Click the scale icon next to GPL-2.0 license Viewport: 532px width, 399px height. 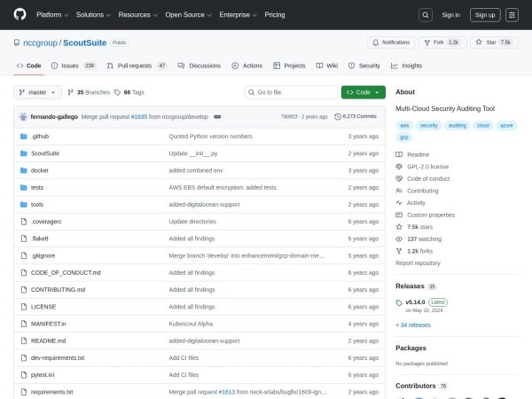(399, 167)
